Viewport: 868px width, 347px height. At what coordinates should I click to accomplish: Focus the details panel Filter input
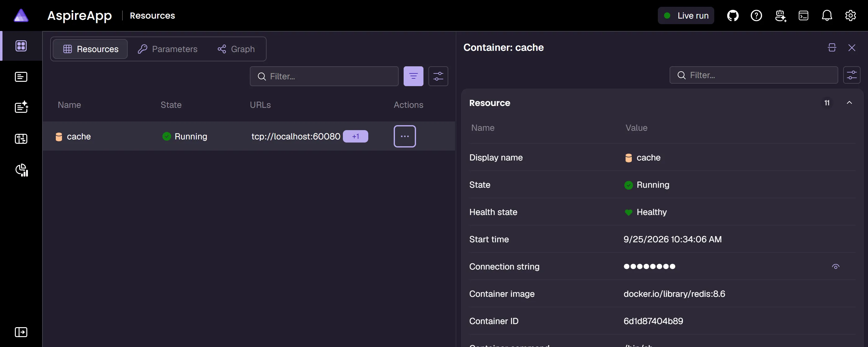point(753,75)
